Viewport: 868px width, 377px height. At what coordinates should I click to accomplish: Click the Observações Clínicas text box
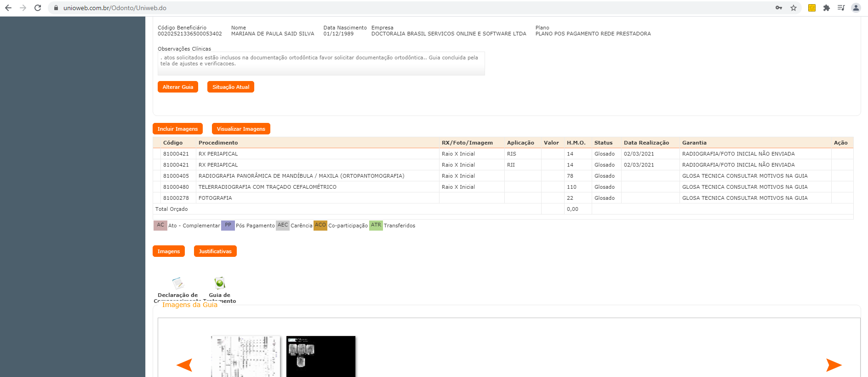point(321,64)
